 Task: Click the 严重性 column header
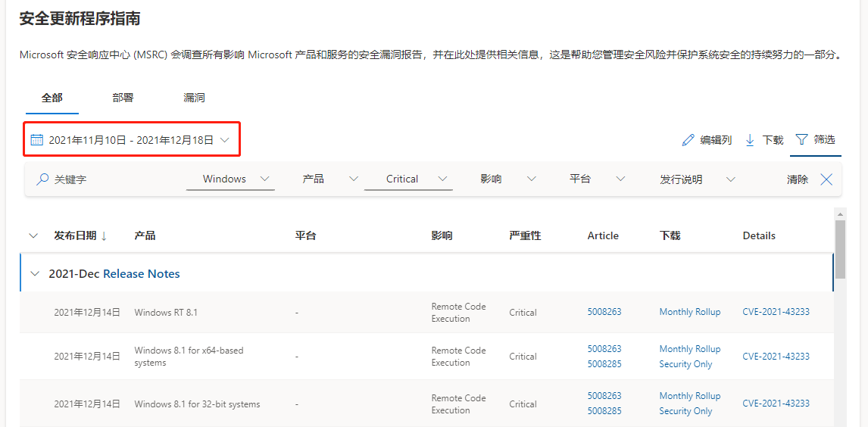tap(525, 235)
